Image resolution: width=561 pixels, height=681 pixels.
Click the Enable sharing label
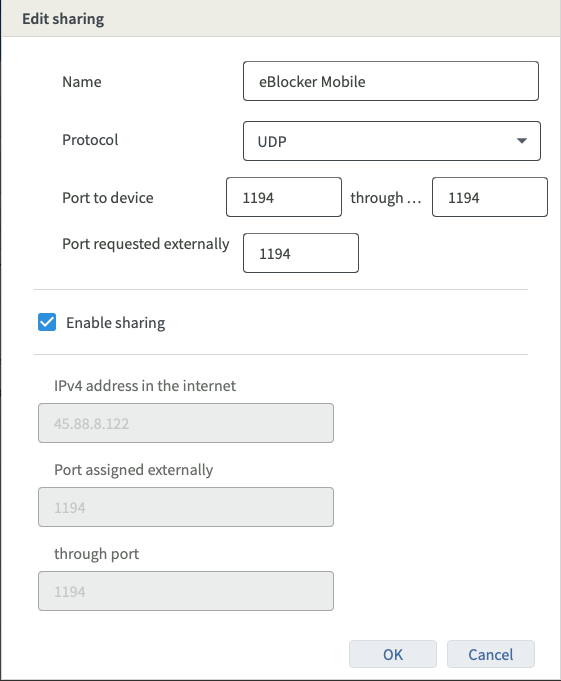pos(116,323)
